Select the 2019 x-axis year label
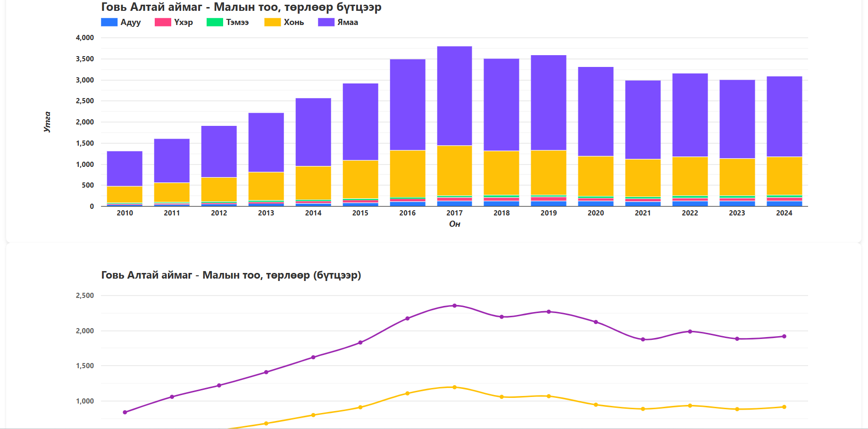Screen dimensions: 868x429 (x=549, y=213)
